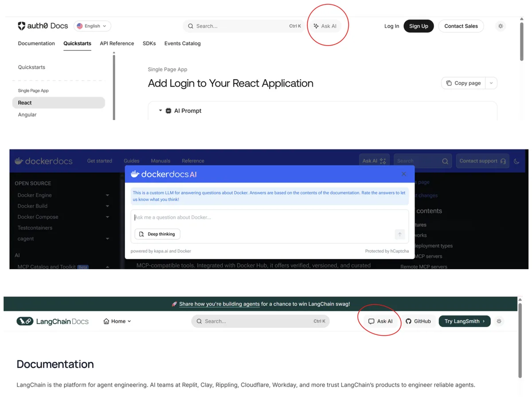This screenshot has width=532, height=399.
Task: Toggle Auth0 Docs light/dark theme icon
Action: click(x=501, y=26)
